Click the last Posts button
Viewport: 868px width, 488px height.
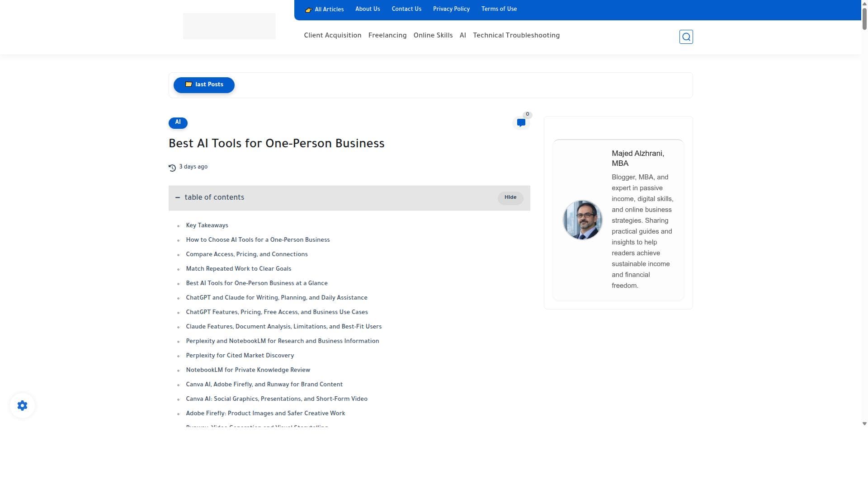pyautogui.click(x=204, y=85)
